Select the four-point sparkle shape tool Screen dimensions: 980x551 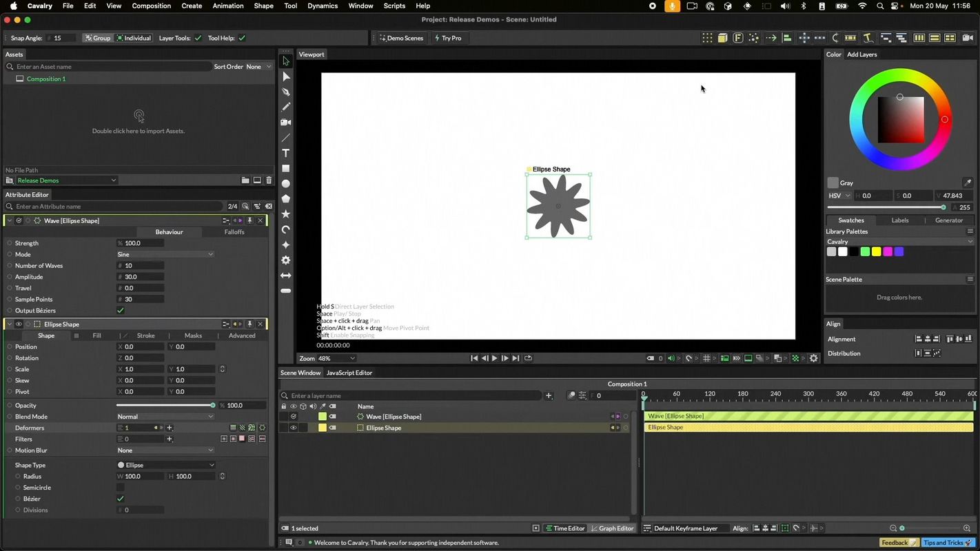coord(286,245)
